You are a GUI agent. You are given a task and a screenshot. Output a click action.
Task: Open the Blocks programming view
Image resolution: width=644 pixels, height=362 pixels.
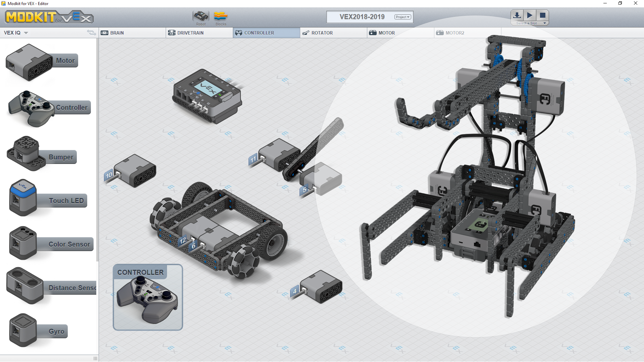(x=221, y=17)
